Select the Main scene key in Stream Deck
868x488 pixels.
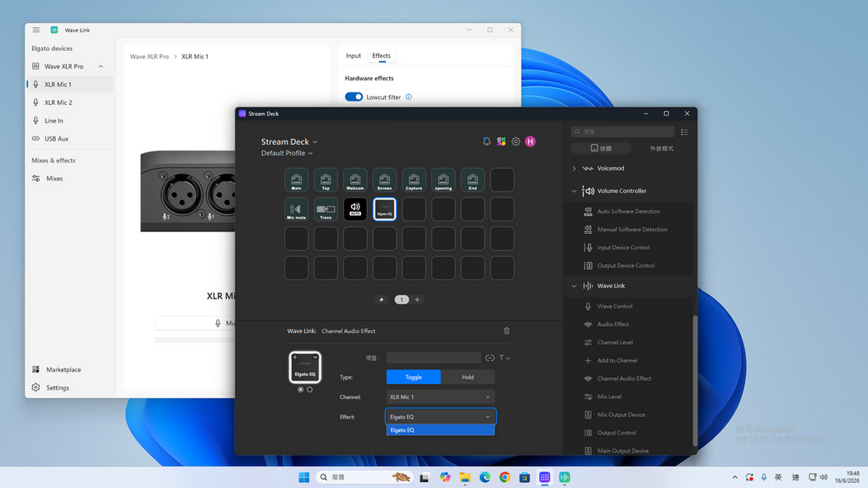pos(296,180)
